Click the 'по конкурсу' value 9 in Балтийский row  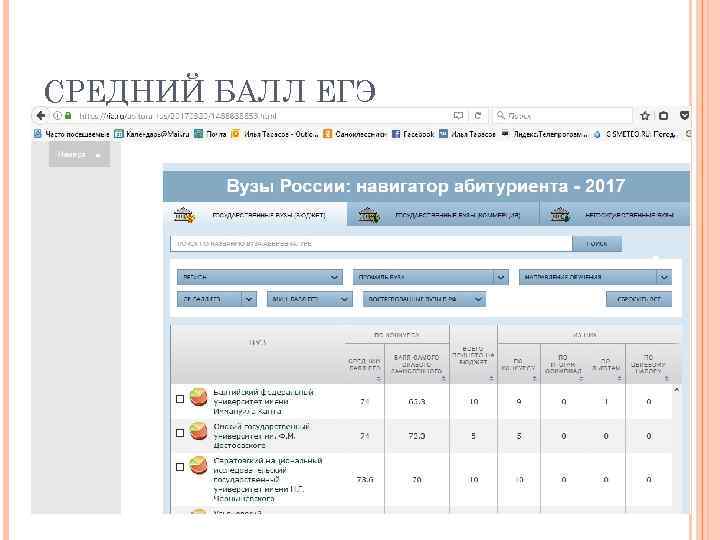tap(518, 402)
